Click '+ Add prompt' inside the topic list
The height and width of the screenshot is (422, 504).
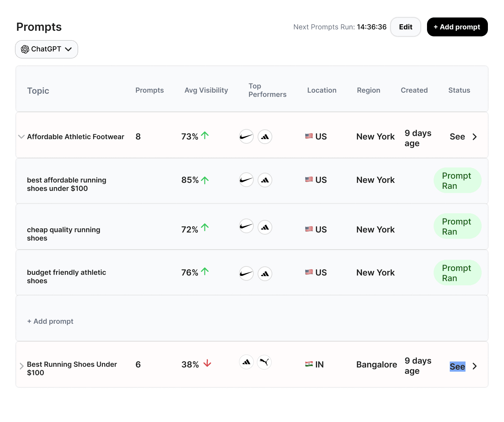pos(50,321)
